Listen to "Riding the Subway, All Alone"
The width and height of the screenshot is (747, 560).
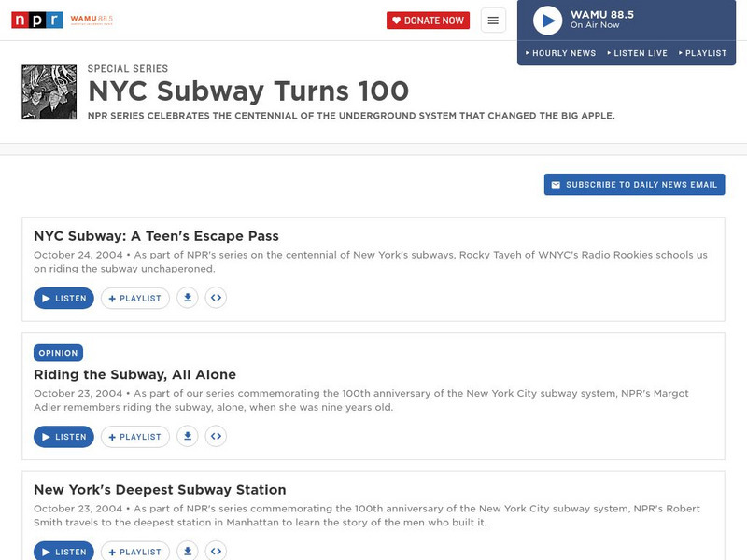(x=63, y=436)
